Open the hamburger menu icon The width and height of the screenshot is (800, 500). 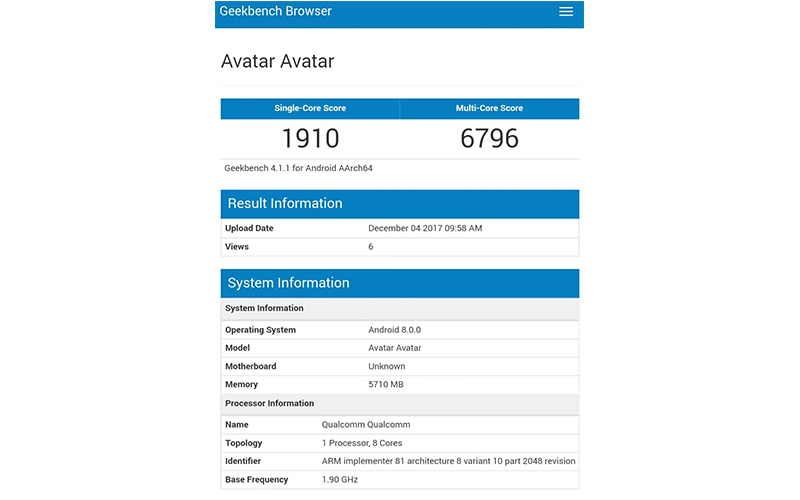565,12
